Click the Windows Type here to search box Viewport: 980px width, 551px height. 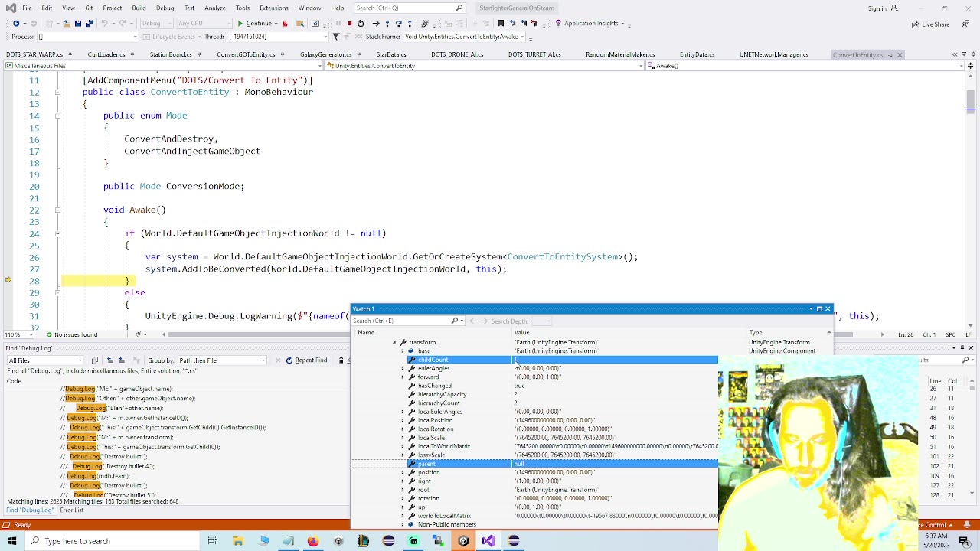click(111, 541)
